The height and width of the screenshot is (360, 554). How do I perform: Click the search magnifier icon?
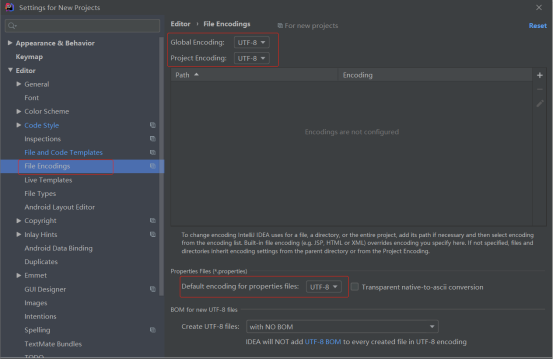pos(12,25)
